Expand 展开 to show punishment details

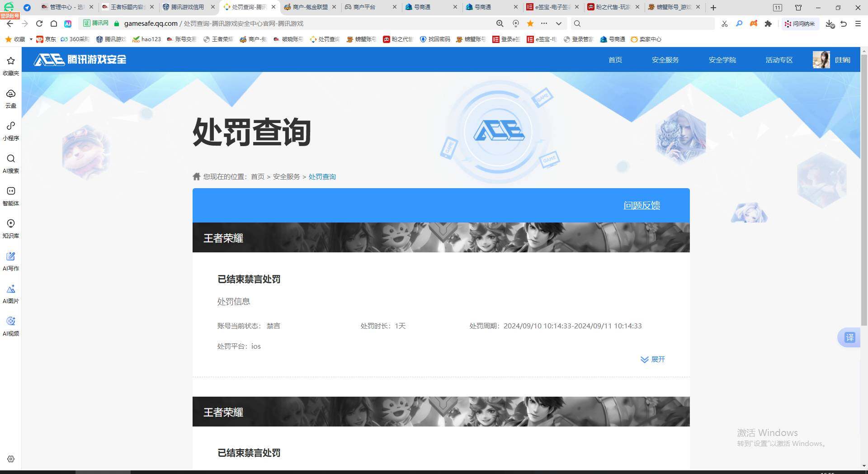653,360
